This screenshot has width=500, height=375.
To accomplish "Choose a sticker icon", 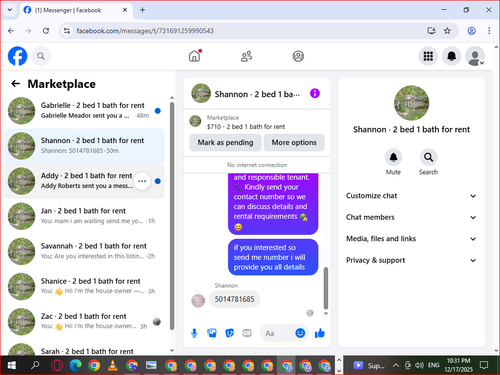I will (230, 333).
